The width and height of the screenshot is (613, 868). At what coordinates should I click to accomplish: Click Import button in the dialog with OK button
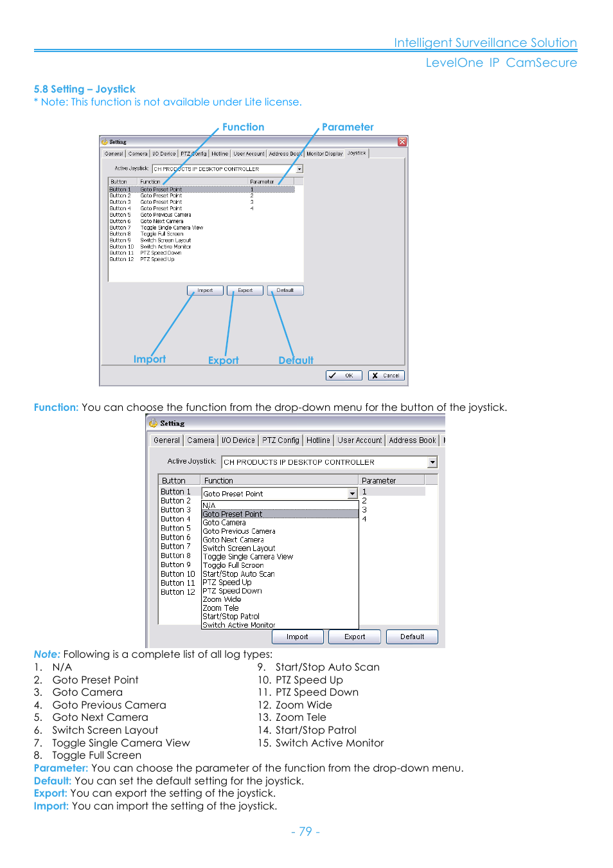pyautogui.click(x=205, y=291)
